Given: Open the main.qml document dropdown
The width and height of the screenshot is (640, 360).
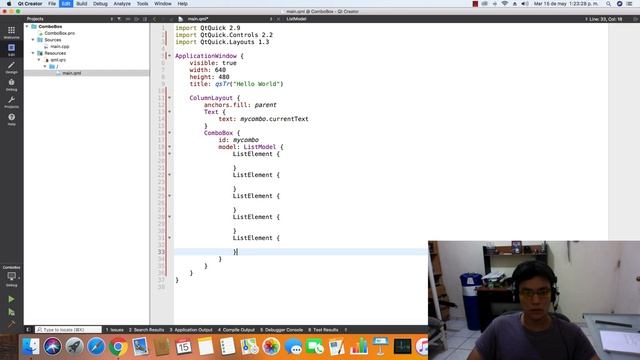Looking at the screenshot, I should click(229, 19).
